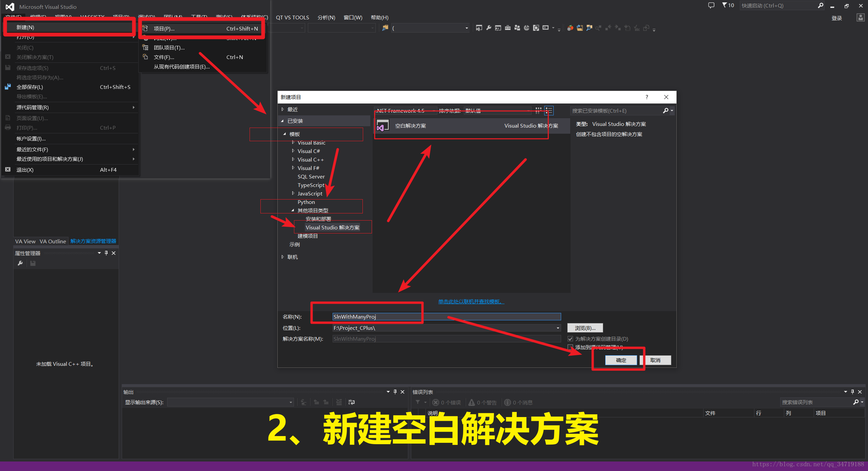
Task: Expand the 联机 tree node
Action: point(282,257)
